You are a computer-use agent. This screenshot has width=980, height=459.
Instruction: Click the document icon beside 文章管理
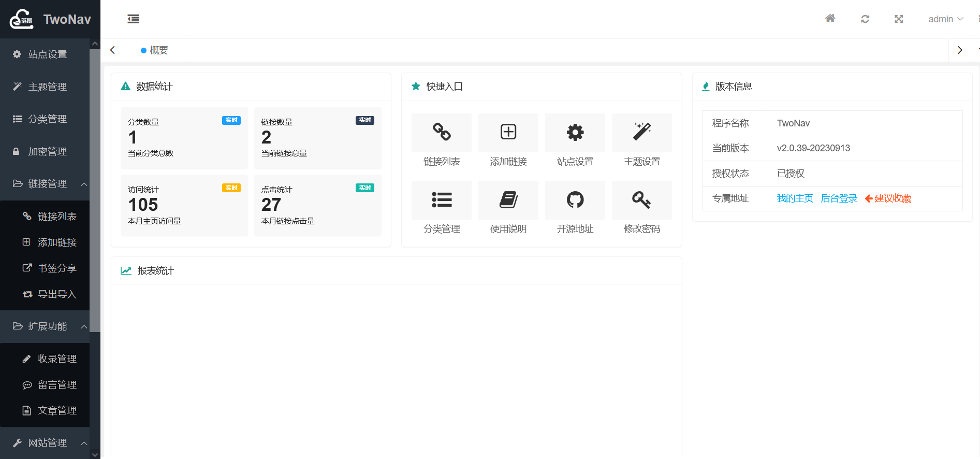click(x=27, y=411)
